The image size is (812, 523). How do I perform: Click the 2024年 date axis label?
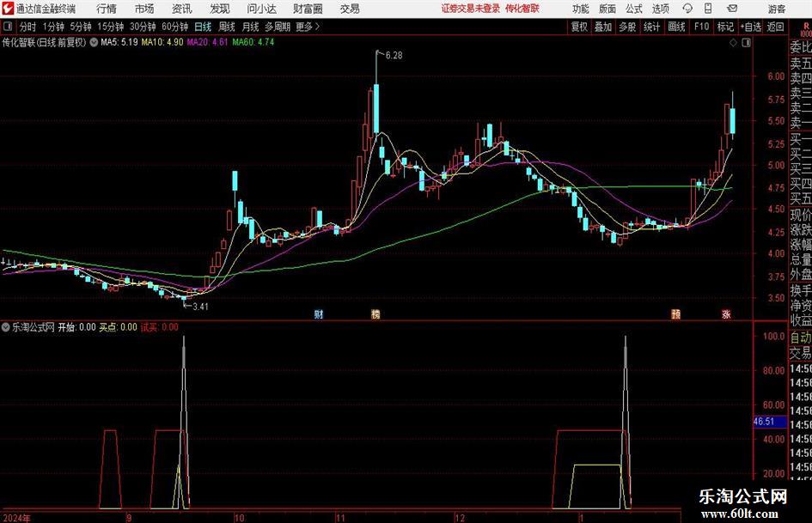(x=17, y=518)
